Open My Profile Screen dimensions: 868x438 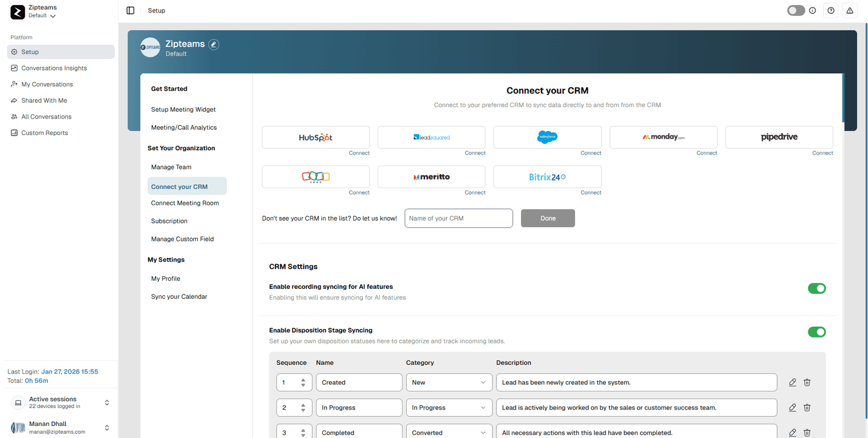166,279
